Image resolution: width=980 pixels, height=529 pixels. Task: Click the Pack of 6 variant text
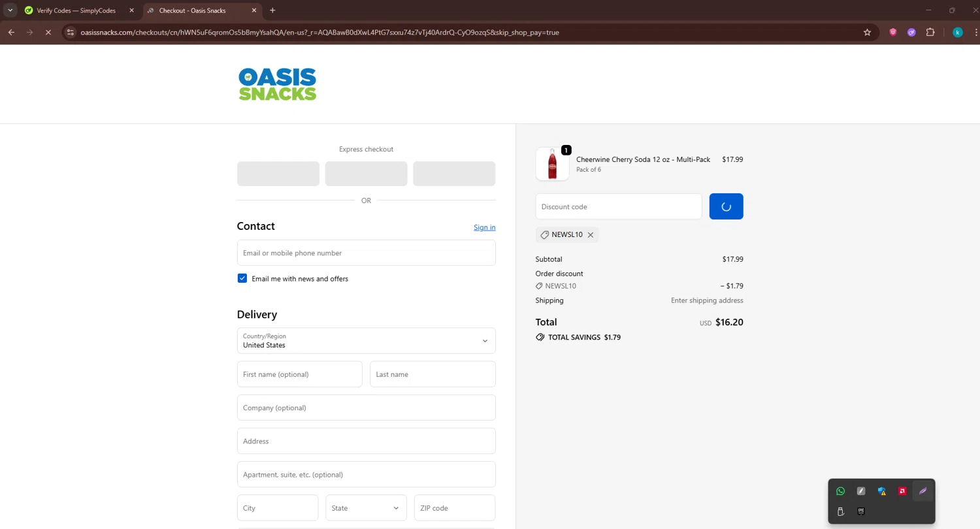589,170
